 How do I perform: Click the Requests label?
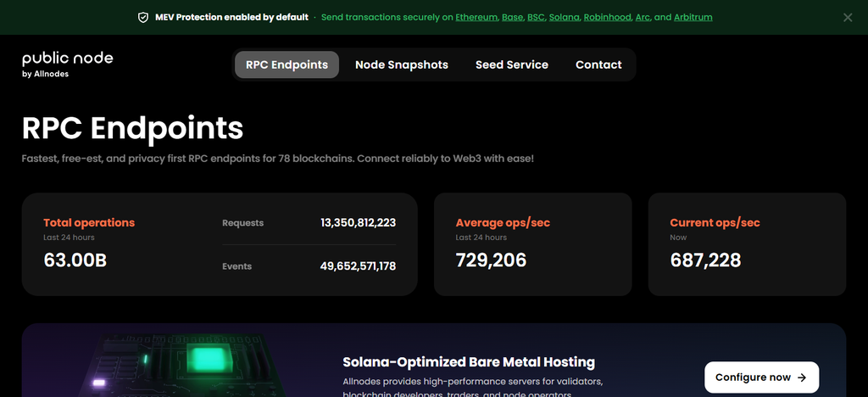pos(243,222)
